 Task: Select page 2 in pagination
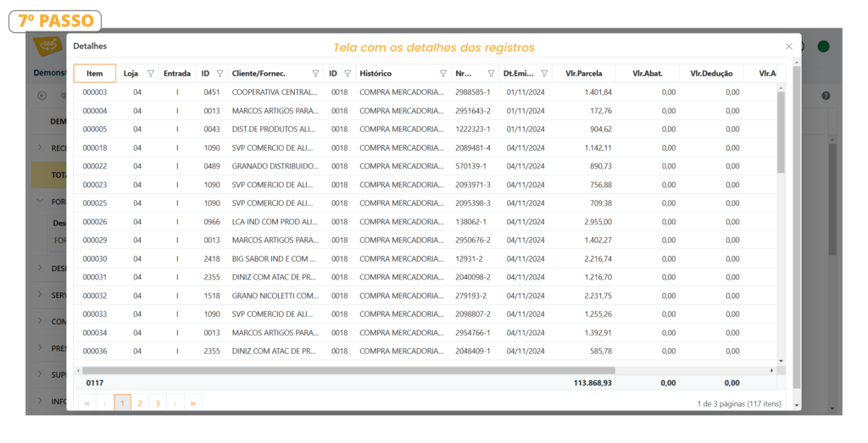coord(140,403)
